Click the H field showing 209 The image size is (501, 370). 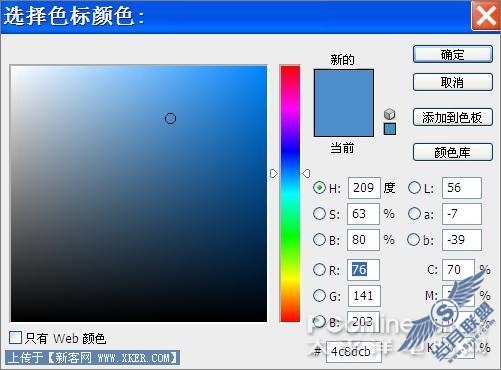(364, 188)
